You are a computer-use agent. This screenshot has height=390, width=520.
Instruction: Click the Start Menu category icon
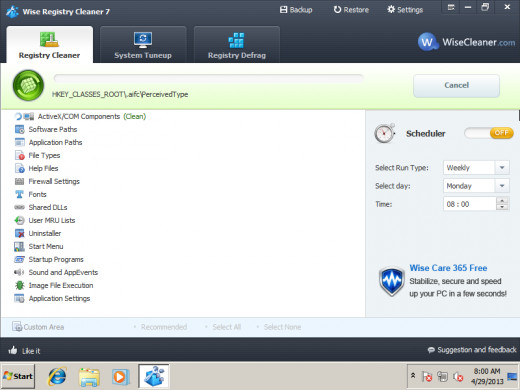click(x=20, y=246)
